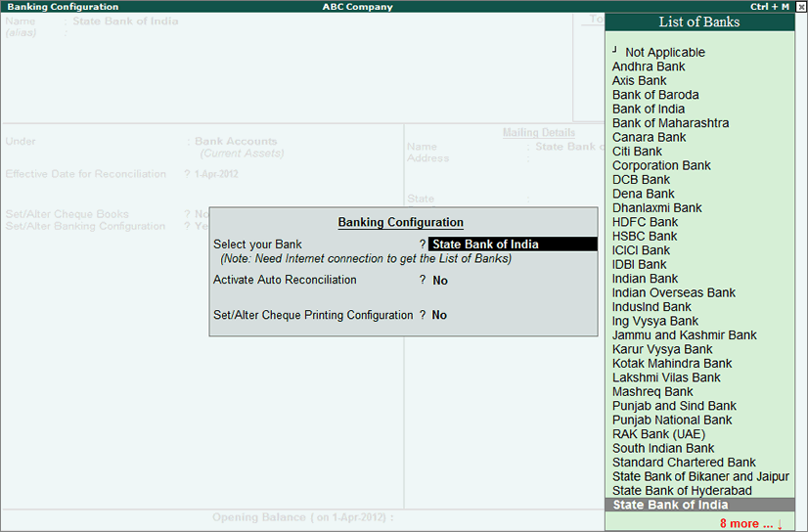Choose Karur Vysya Bank
This screenshot has width=808, height=532.
pyautogui.click(x=662, y=349)
